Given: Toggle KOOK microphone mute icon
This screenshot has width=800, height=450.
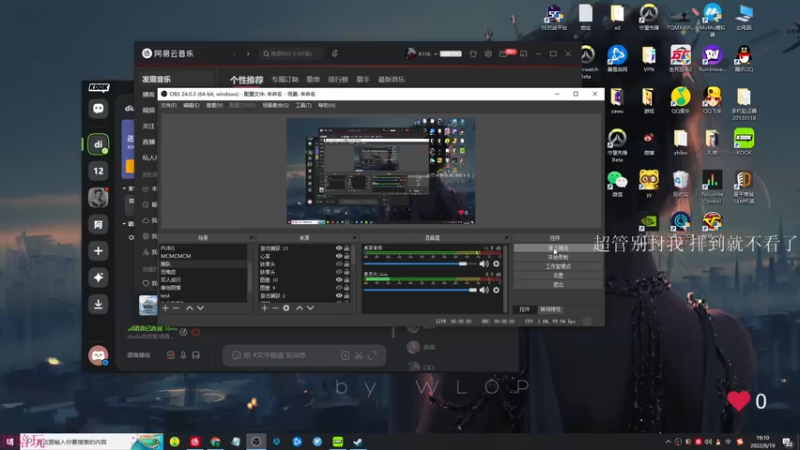Looking at the screenshot, I should point(183,355).
